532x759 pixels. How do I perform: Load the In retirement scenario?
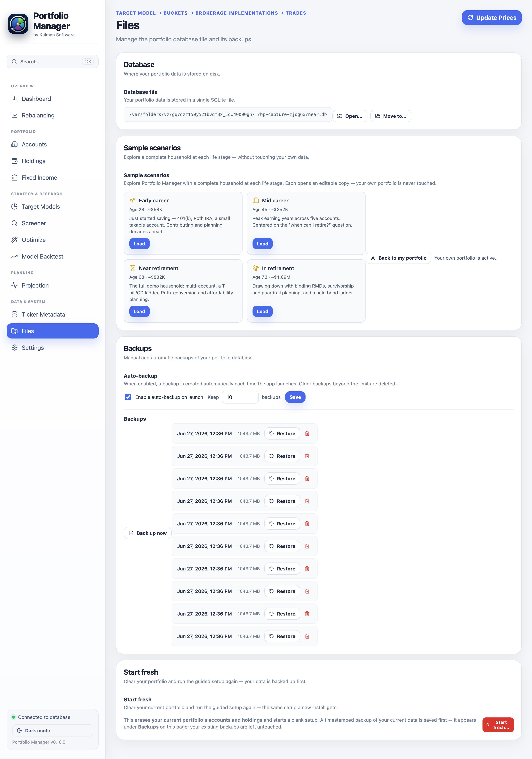point(262,311)
